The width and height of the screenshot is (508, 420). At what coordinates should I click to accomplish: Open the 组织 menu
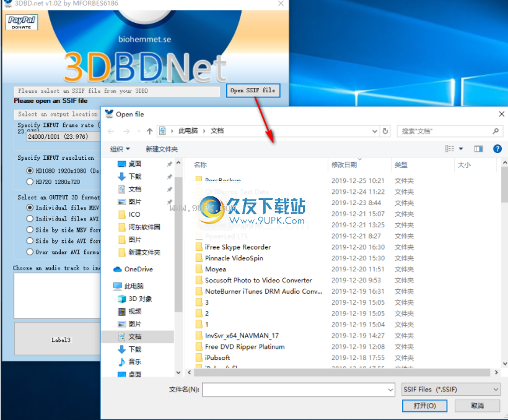120,149
